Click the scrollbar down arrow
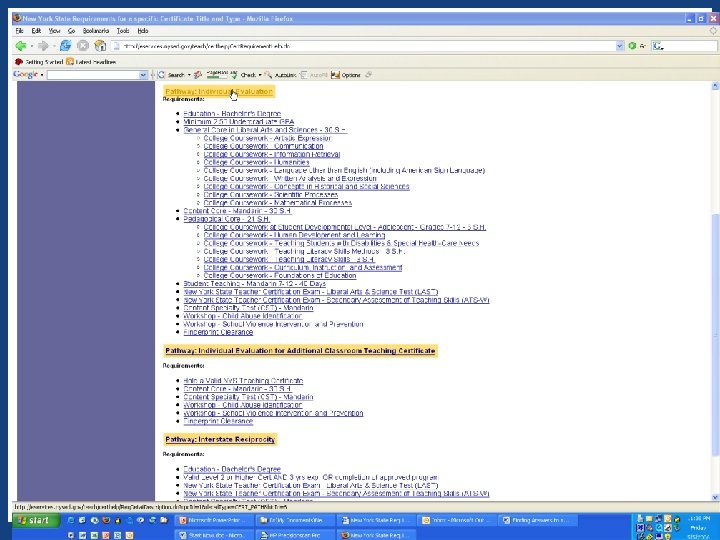The width and height of the screenshot is (720, 540). pyautogui.click(x=715, y=497)
